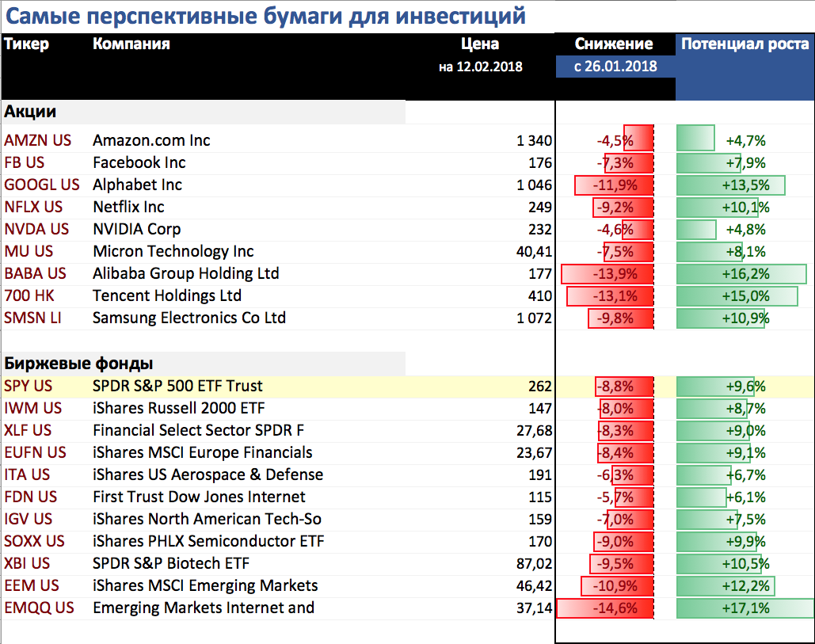Select XLF price cell "27,68"
The height and width of the screenshot is (644, 815).
tap(535, 430)
